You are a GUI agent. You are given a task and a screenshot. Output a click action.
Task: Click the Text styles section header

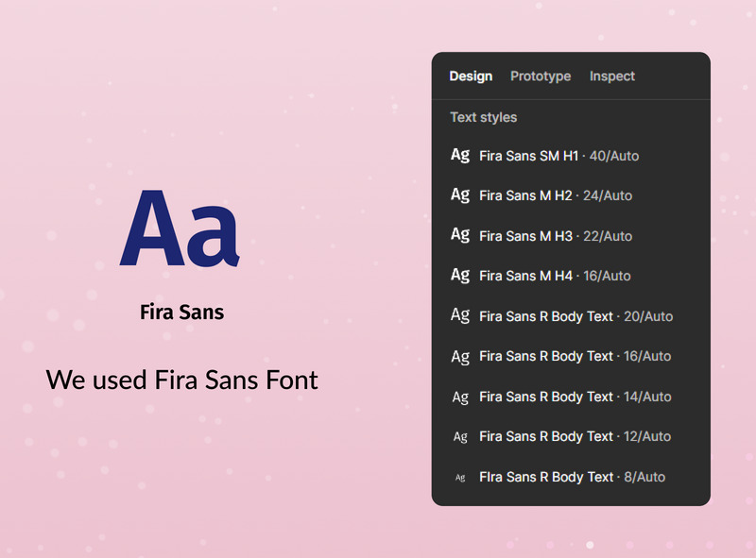[x=483, y=118]
